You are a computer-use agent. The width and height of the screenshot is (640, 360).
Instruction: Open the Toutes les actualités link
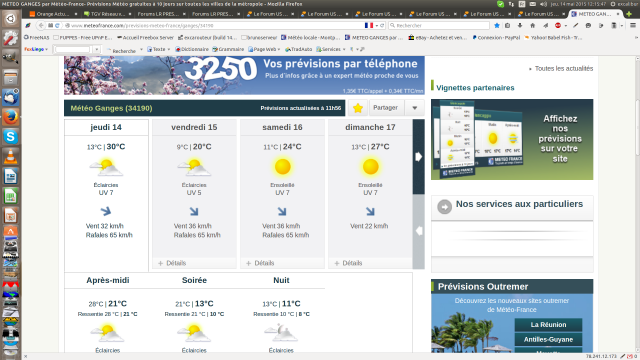tap(564, 69)
